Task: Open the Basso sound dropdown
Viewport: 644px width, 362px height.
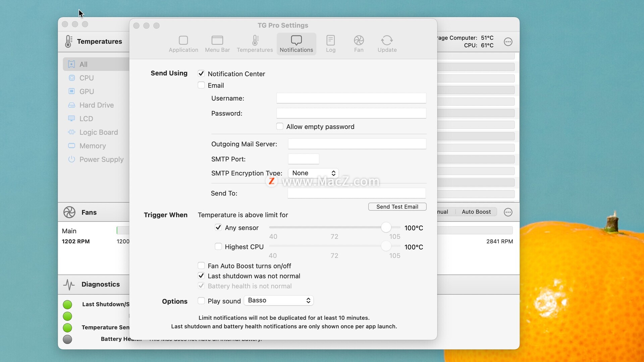Action: click(279, 300)
